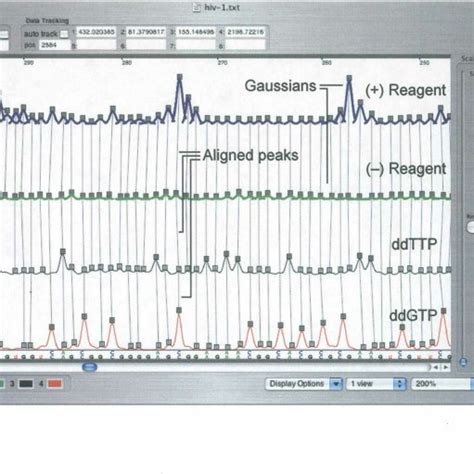Click the empty tracking field 8

click(x=246, y=45)
